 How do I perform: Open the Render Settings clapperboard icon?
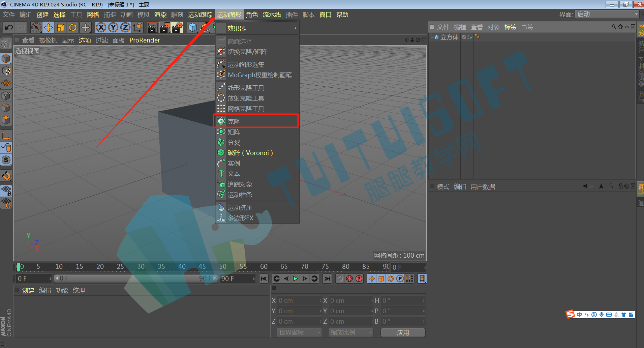click(177, 27)
